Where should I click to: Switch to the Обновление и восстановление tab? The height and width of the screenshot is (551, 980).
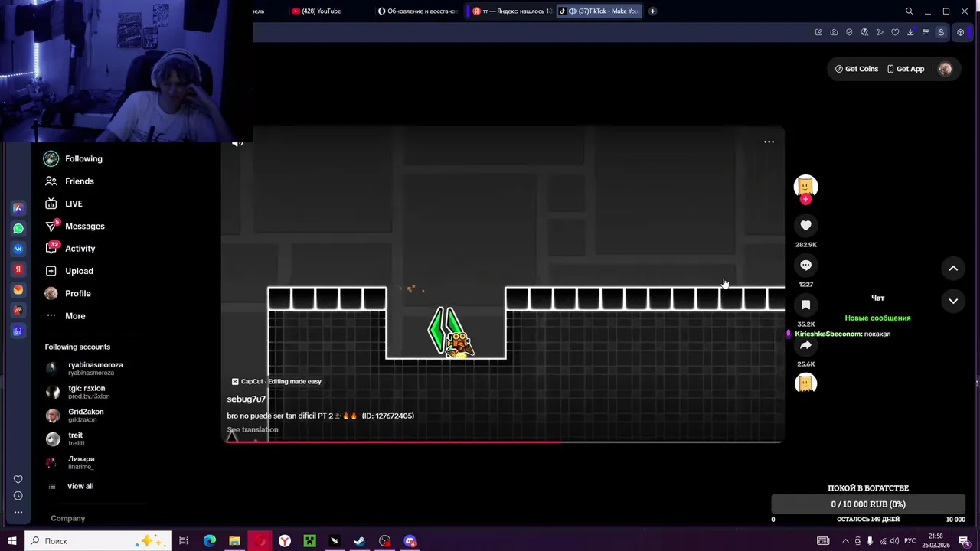pyautogui.click(x=418, y=11)
